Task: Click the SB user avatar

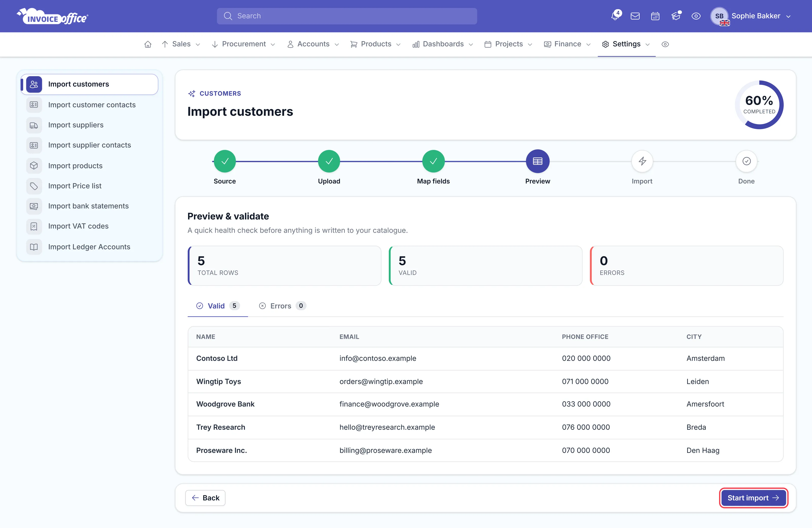Action: click(x=719, y=16)
